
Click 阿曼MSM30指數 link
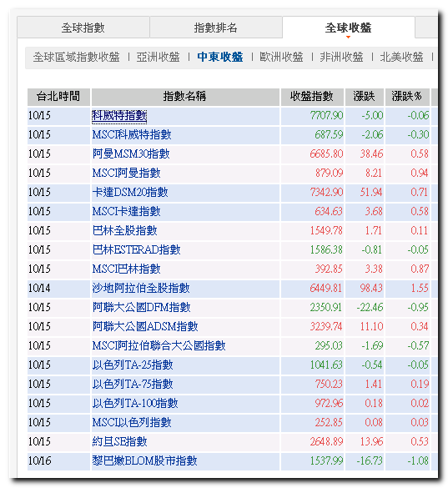click(x=131, y=154)
